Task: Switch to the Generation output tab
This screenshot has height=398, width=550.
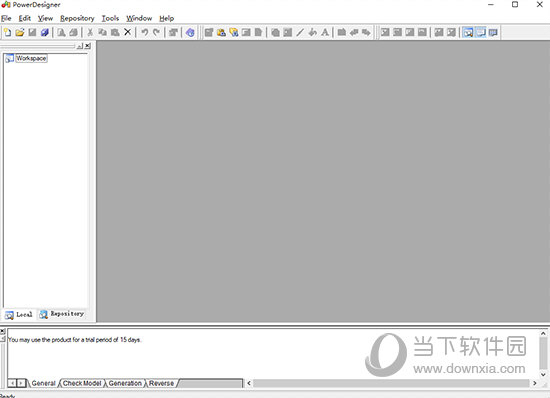Action: (x=125, y=383)
